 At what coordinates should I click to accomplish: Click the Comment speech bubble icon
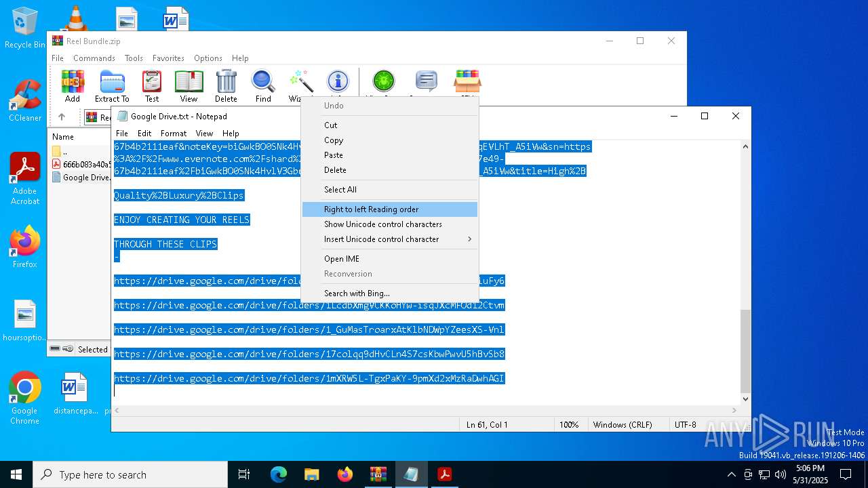pyautogui.click(x=426, y=82)
